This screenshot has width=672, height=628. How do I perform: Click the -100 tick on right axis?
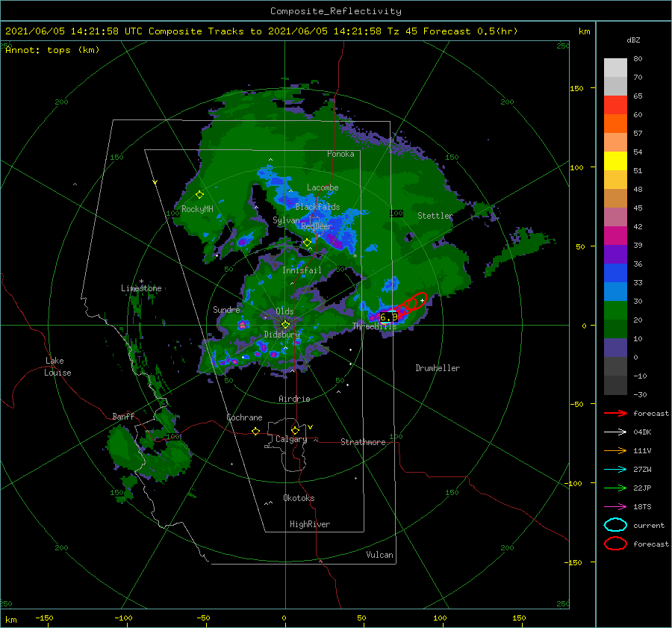pos(573,483)
